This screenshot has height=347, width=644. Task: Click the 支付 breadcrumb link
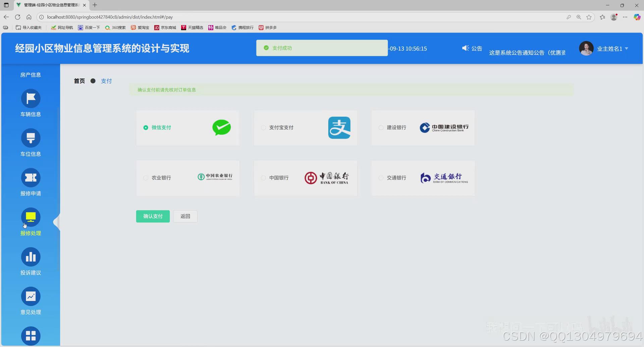tap(106, 81)
